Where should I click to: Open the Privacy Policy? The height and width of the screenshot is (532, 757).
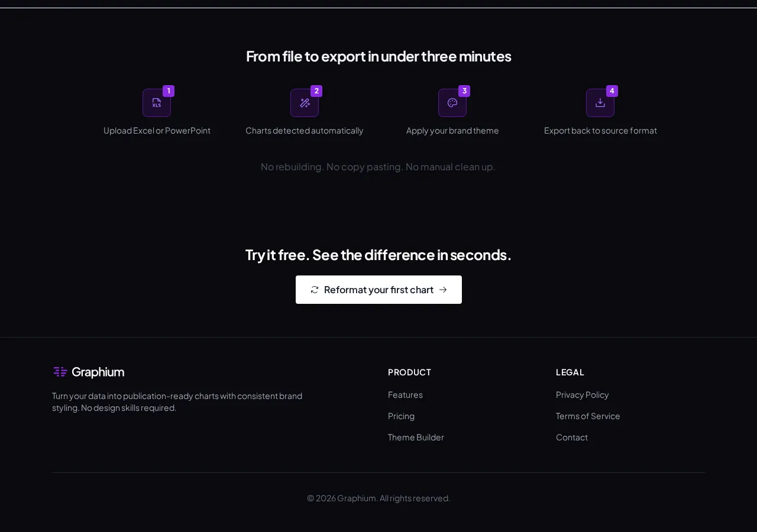click(582, 394)
